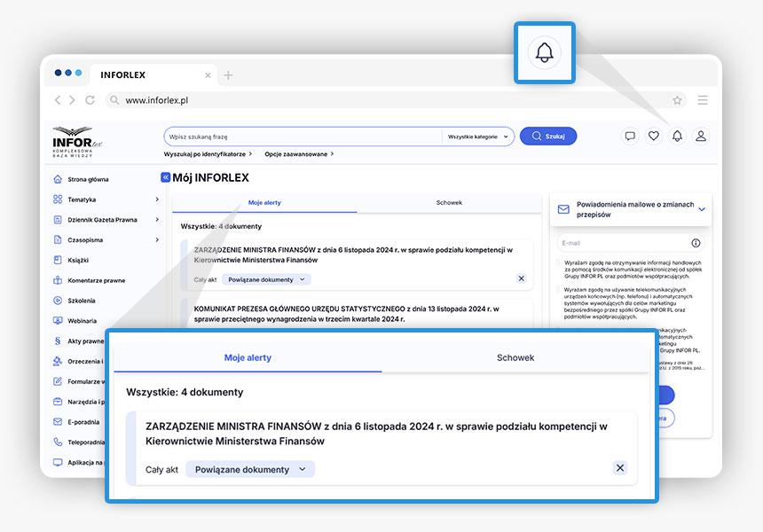The width and height of the screenshot is (763, 532).
Task: Click the info icon in E-mail field
Action: tap(696, 243)
